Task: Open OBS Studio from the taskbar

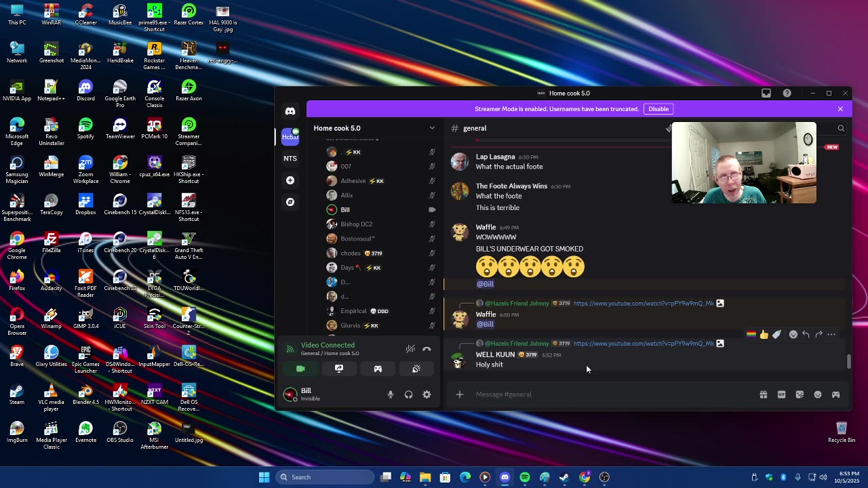Action: [x=604, y=477]
